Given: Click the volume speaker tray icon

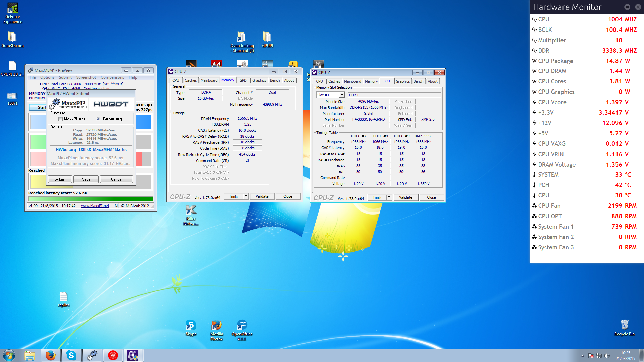Looking at the screenshot, I should [x=607, y=356].
